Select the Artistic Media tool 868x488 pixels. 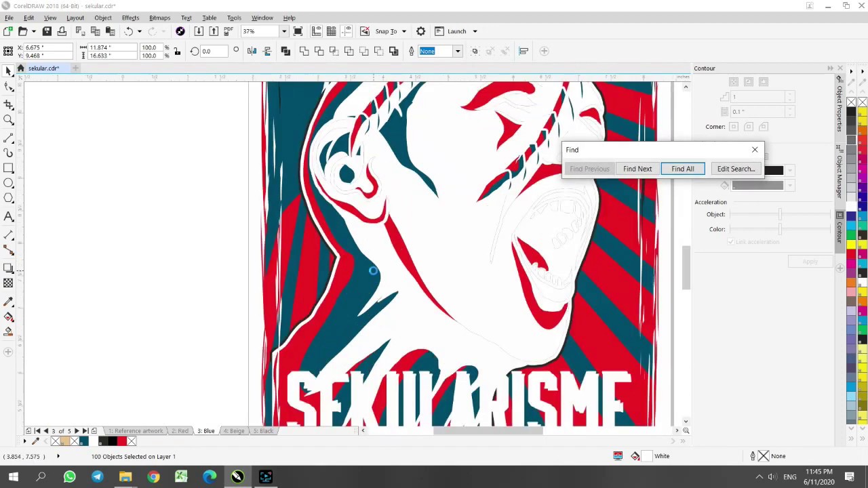tap(8, 153)
